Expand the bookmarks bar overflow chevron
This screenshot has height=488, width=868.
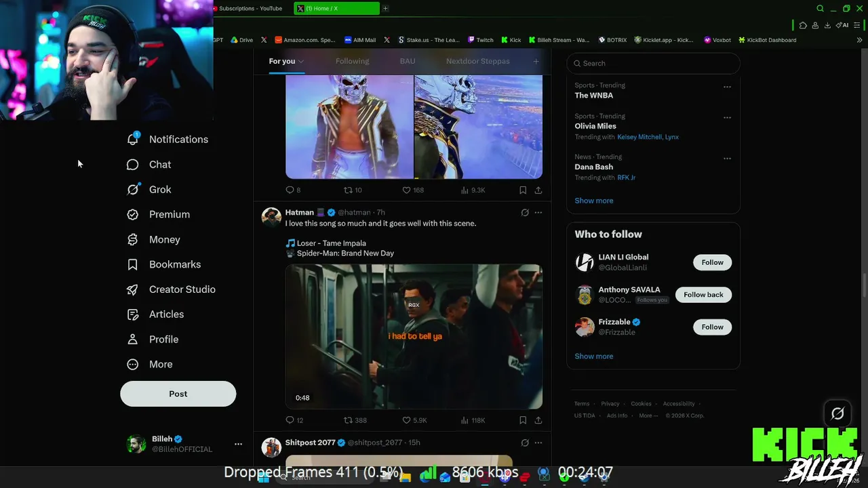(860, 40)
